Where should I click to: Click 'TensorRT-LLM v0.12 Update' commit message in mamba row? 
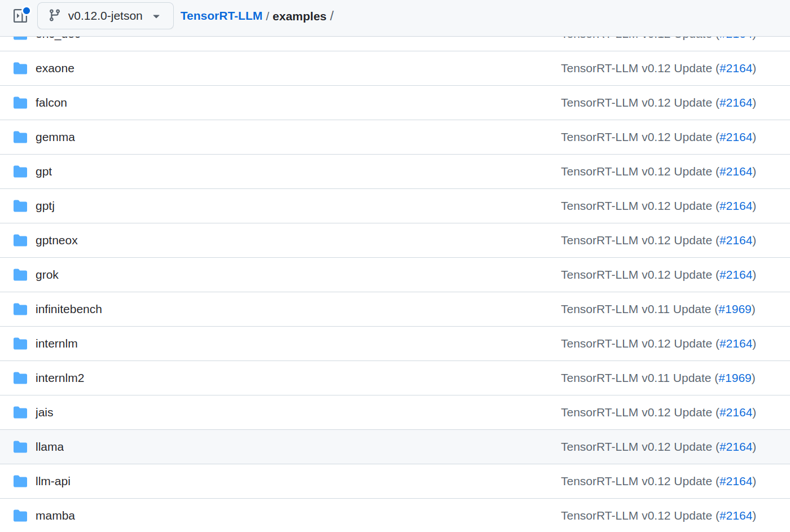coord(637,516)
